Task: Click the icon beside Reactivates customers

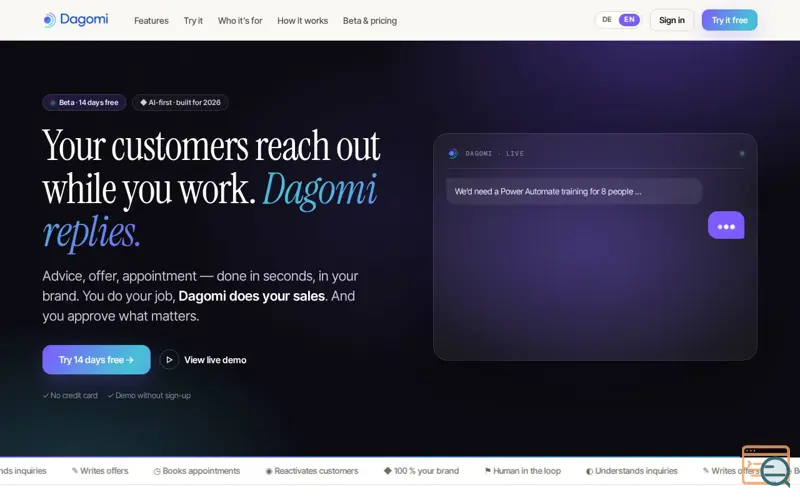Action: click(269, 471)
